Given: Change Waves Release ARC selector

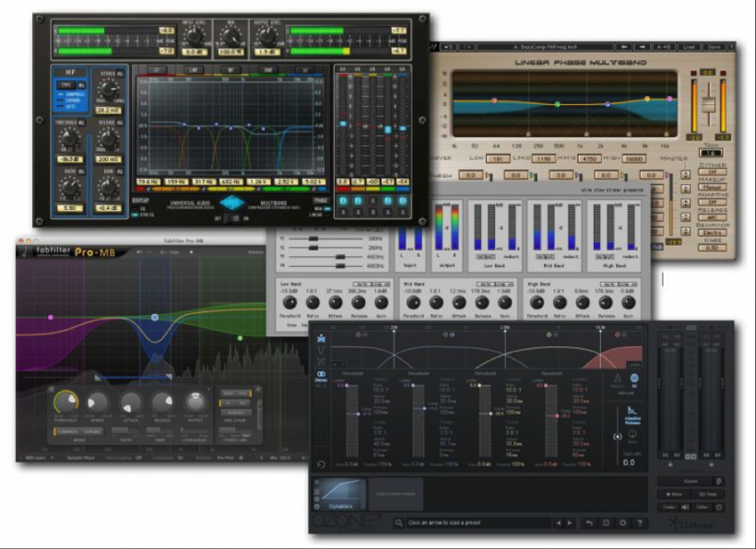Looking at the screenshot, I should coord(712,217).
